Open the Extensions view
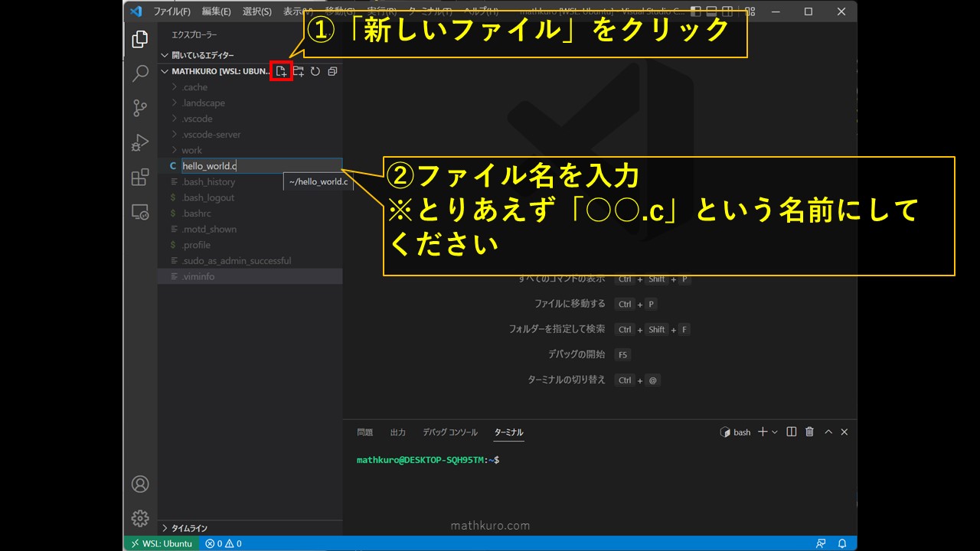Screen dimensions: 980x551 coord(140,178)
